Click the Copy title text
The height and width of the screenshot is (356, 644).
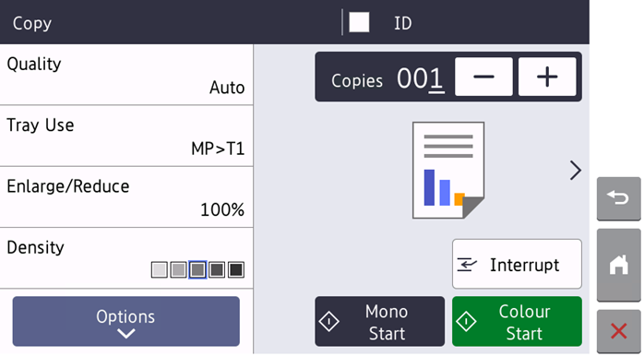click(32, 23)
